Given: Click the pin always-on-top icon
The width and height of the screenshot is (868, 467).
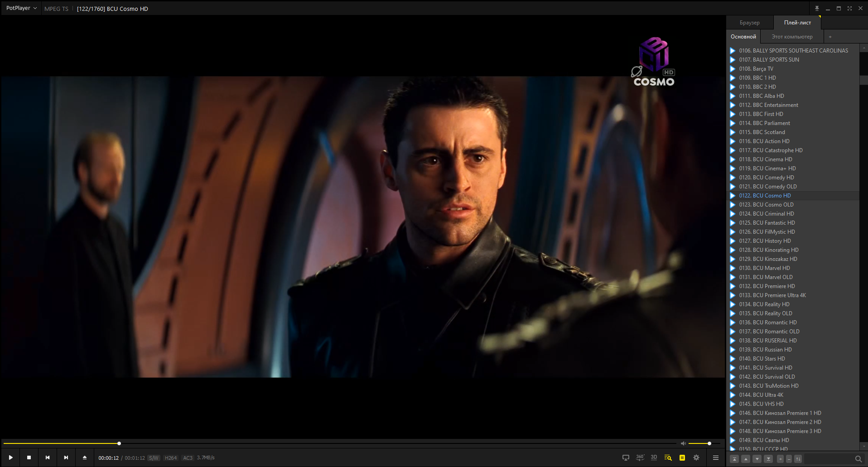Looking at the screenshot, I should click(x=817, y=8).
